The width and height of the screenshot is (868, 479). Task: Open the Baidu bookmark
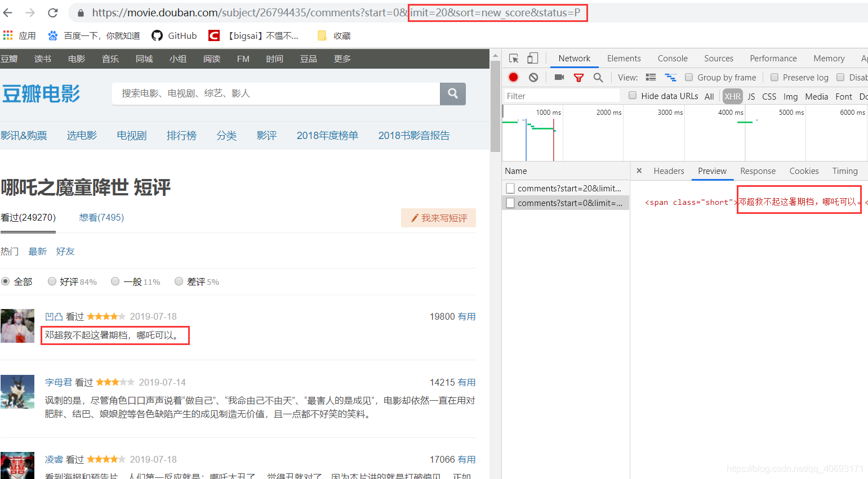(94, 35)
